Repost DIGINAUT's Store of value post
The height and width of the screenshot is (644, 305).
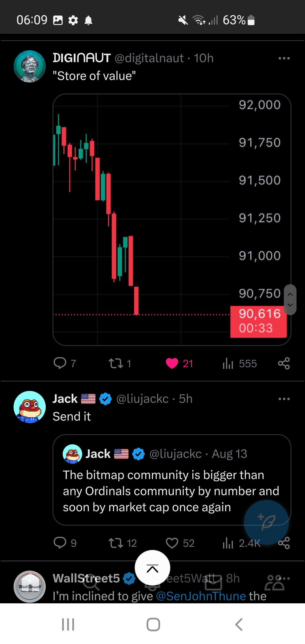pyautogui.click(x=120, y=363)
